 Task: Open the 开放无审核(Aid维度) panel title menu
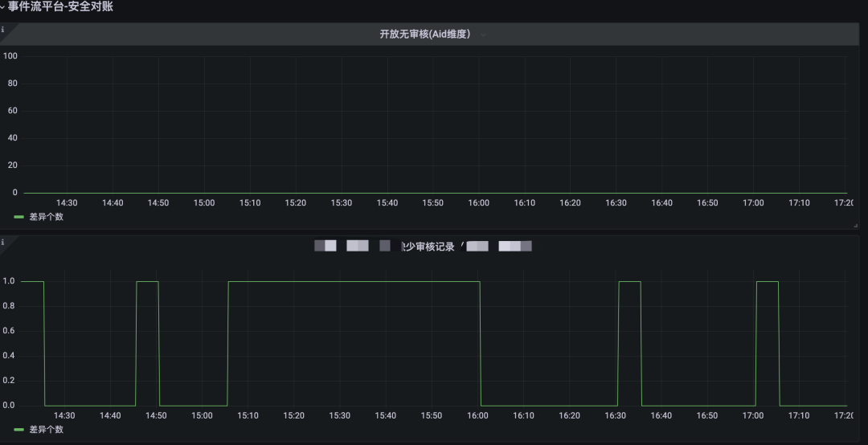[424, 35]
